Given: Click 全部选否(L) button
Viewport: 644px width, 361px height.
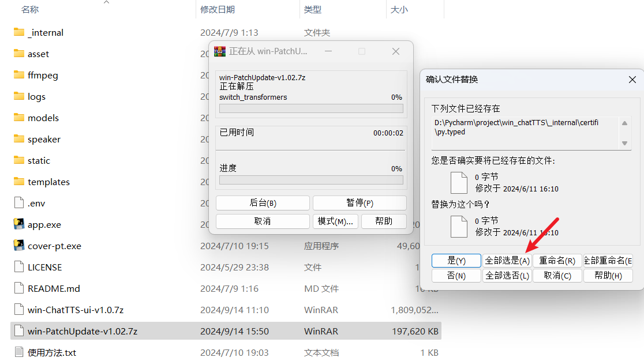Looking at the screenshot, I should (x=507, y=276).
